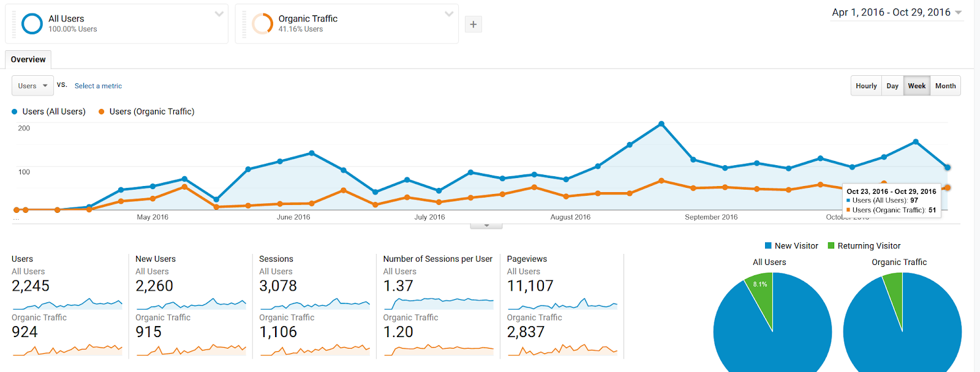
Task: Click the Pageviews All Users sparkline
Action: point(562,303)
